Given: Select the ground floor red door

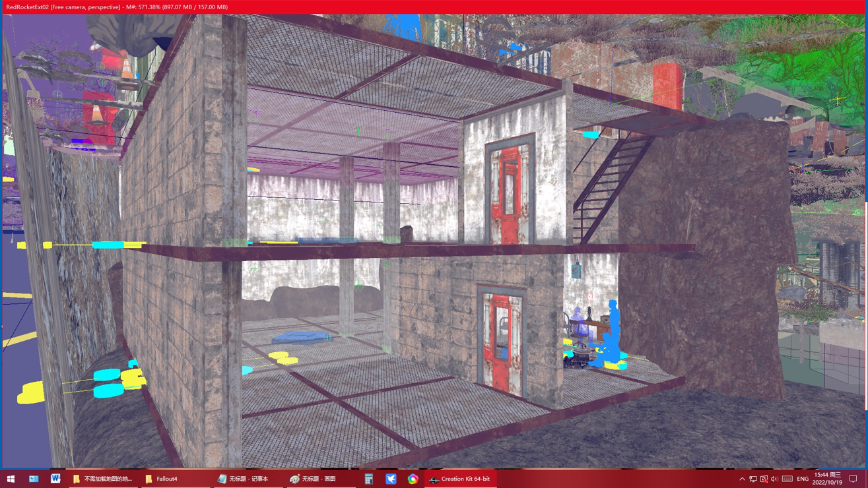Looking at the screenshot, I should 501,343.
